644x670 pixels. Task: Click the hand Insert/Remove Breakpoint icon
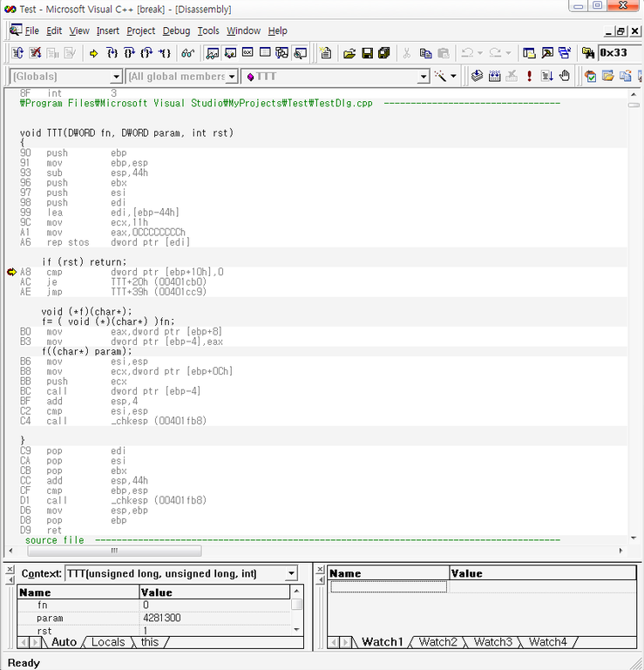coord(565,77)
